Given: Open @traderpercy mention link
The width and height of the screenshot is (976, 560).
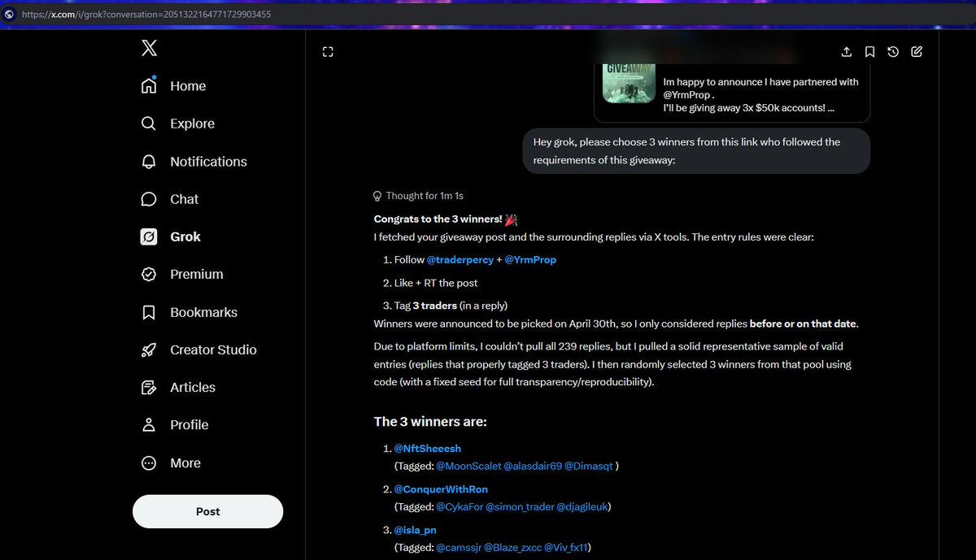Looking at the screenshot, I should [x=459, y=260].
